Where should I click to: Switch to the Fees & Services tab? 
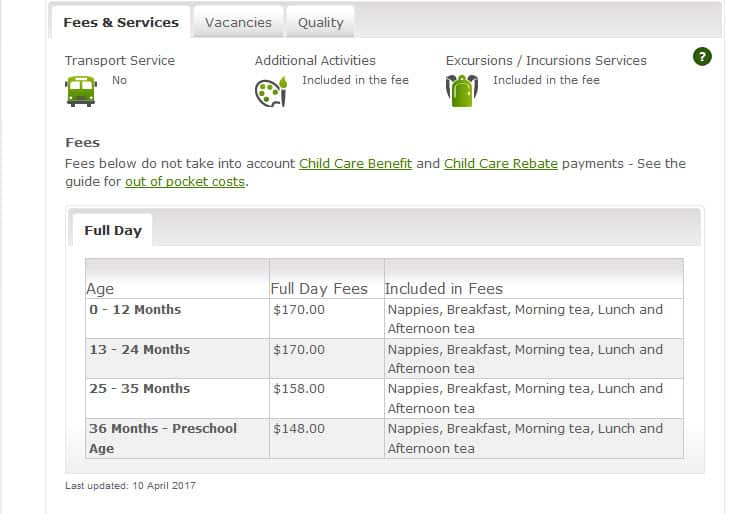[x=121, y=22]
